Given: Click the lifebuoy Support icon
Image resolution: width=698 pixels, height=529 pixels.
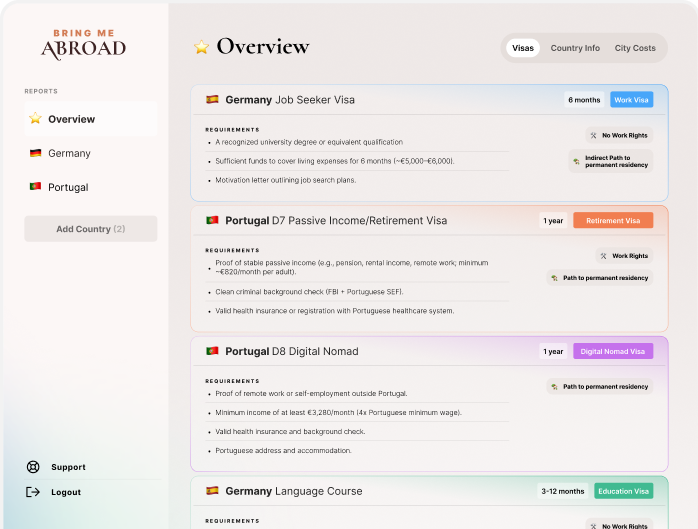Looking at the screenshot, I should tap(33, 467).
